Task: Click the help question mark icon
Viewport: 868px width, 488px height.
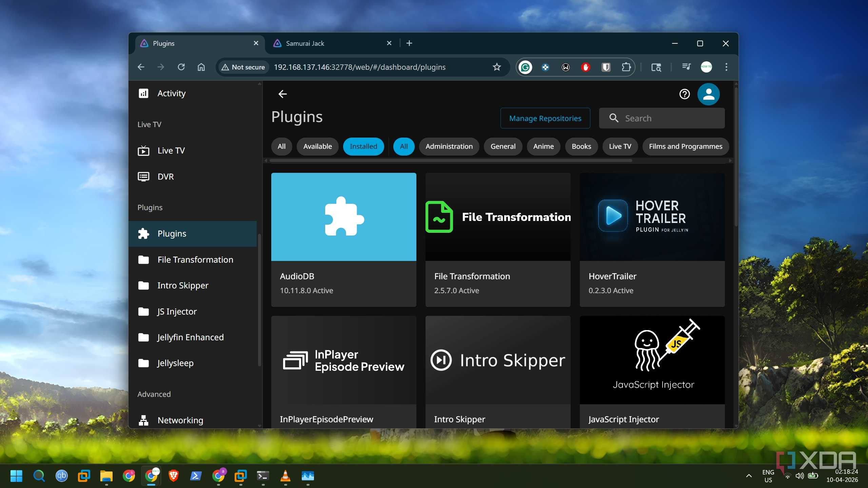Action: 684,94
